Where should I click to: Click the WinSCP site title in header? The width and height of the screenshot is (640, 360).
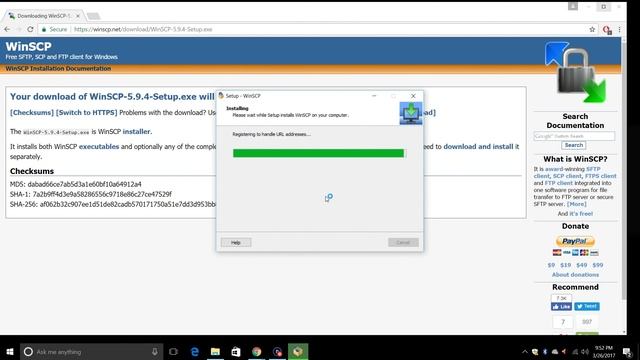click(29, 47)
